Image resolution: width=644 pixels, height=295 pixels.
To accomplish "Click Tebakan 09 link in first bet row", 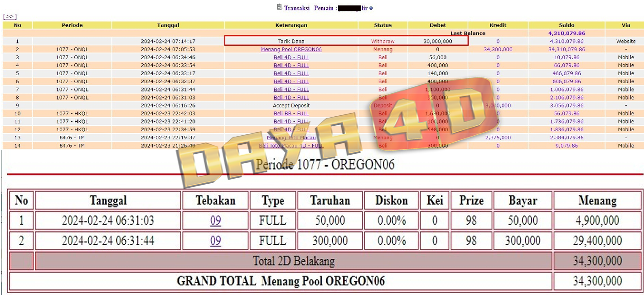I will coord(215,221).
